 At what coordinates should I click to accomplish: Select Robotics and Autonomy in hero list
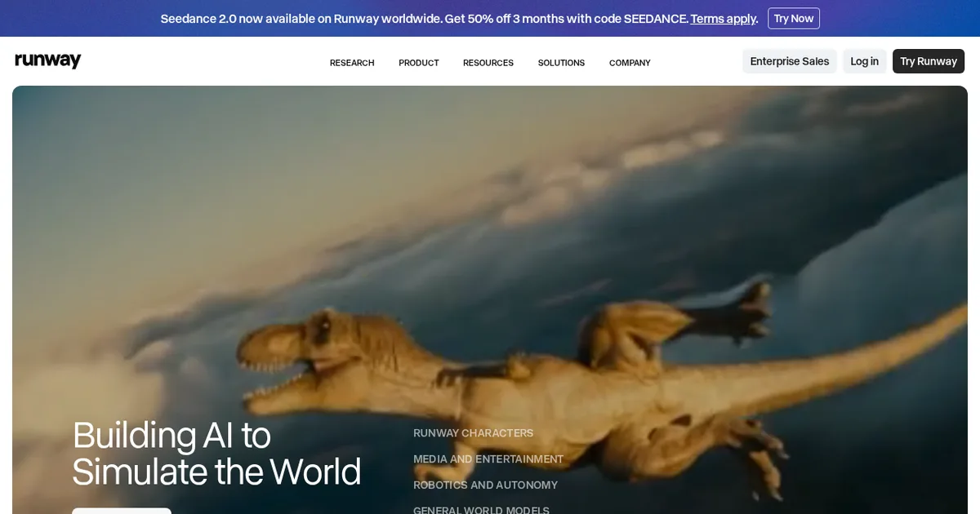485,485
